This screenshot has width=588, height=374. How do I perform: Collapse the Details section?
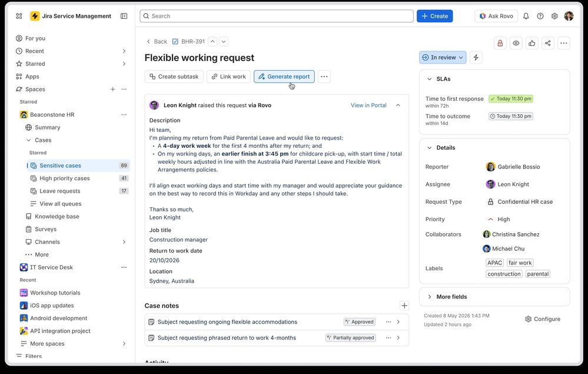pyautogui.click(x=429, y=148)
